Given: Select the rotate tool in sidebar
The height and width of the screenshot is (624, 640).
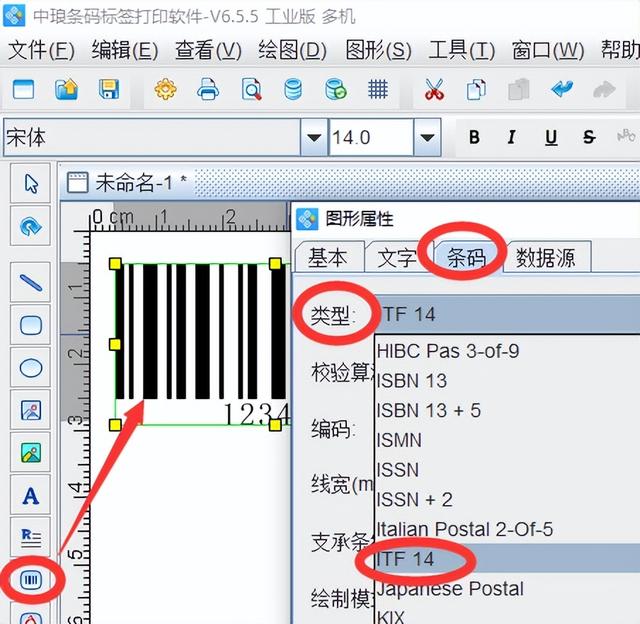Looking at the screenshot, I should [31, 226].
